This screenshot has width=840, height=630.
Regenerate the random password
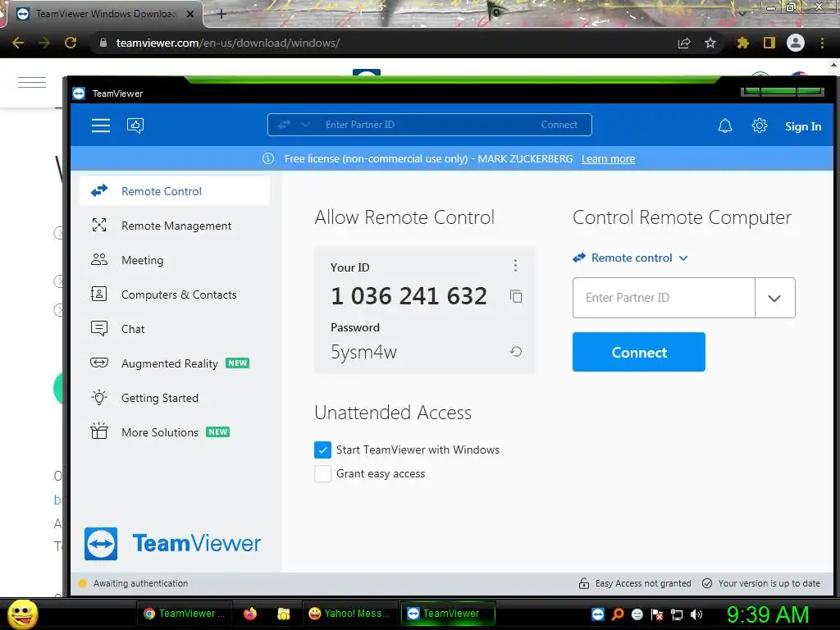(x=516, y=351)
